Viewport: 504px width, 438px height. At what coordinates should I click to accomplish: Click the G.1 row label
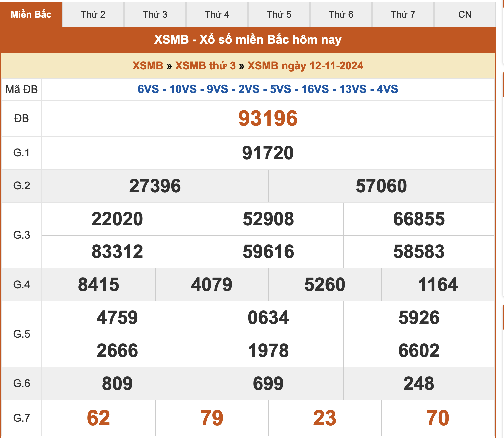click(x=22, y=153)
